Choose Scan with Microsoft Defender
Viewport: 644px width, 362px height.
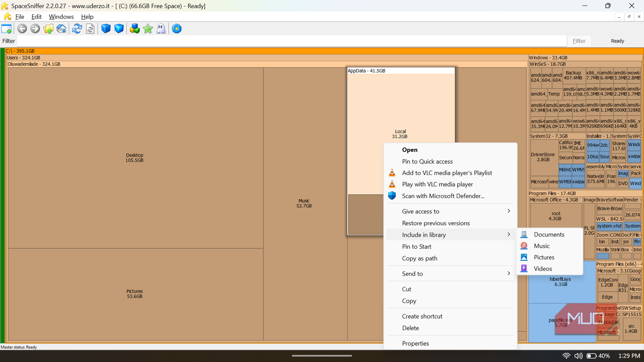click(x=450, y=196)
